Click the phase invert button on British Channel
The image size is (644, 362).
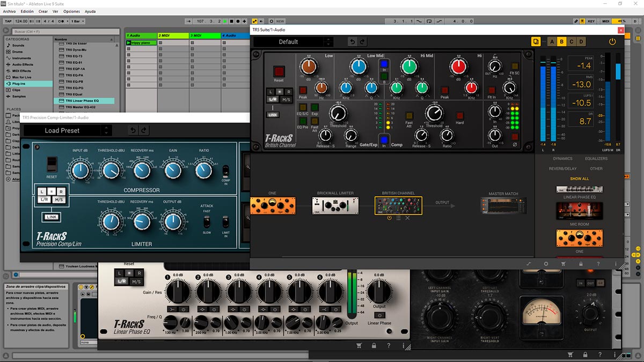(x=515, y=137)
